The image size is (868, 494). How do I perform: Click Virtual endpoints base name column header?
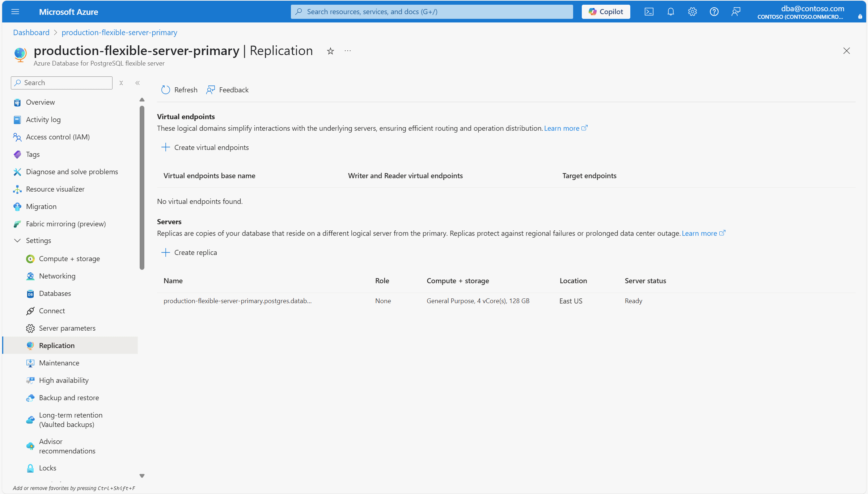pyautogui.click(x=209, y=176)
